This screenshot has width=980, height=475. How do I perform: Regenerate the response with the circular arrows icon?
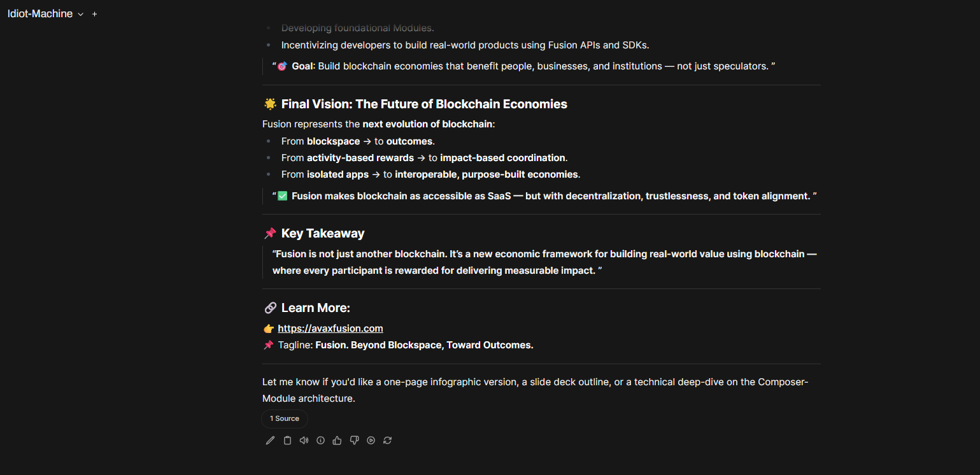pos(387,440)
